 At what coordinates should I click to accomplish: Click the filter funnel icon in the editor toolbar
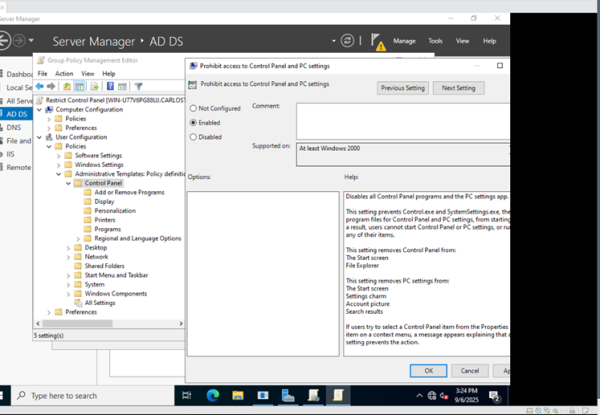pos(139,87)
